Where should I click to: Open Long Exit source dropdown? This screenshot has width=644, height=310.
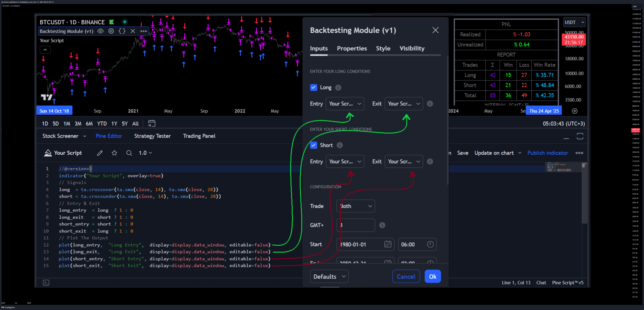pyautogui.click(x=404, y=104)
